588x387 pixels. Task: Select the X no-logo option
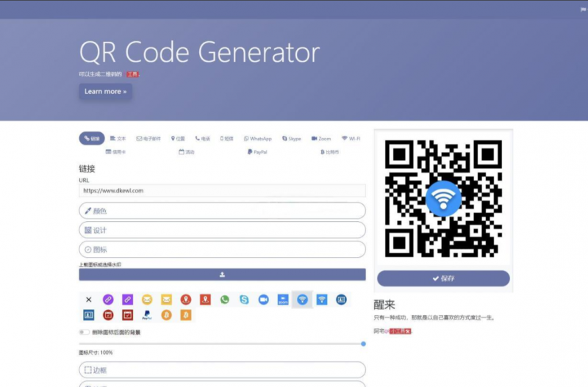tap(89, 300)
